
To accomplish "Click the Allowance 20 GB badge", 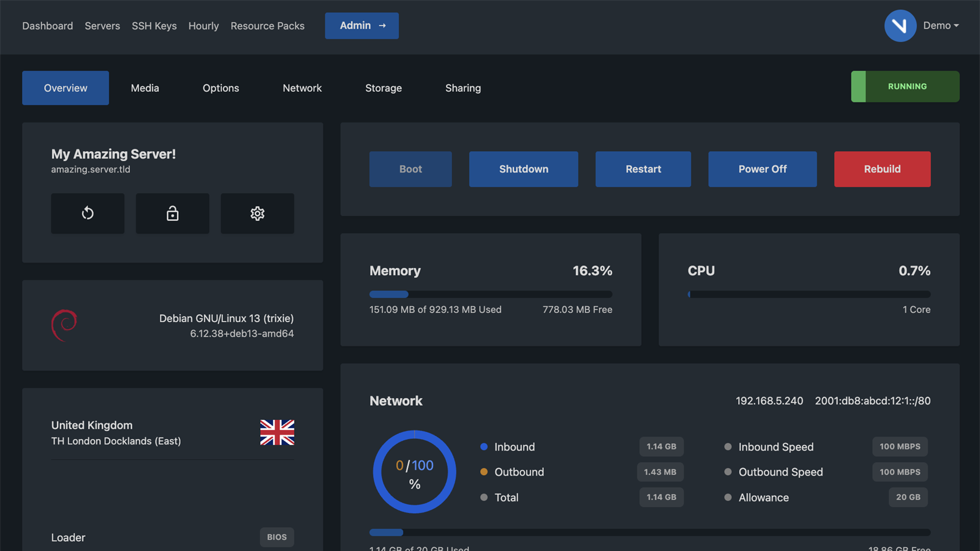I will tap(908, 497).
